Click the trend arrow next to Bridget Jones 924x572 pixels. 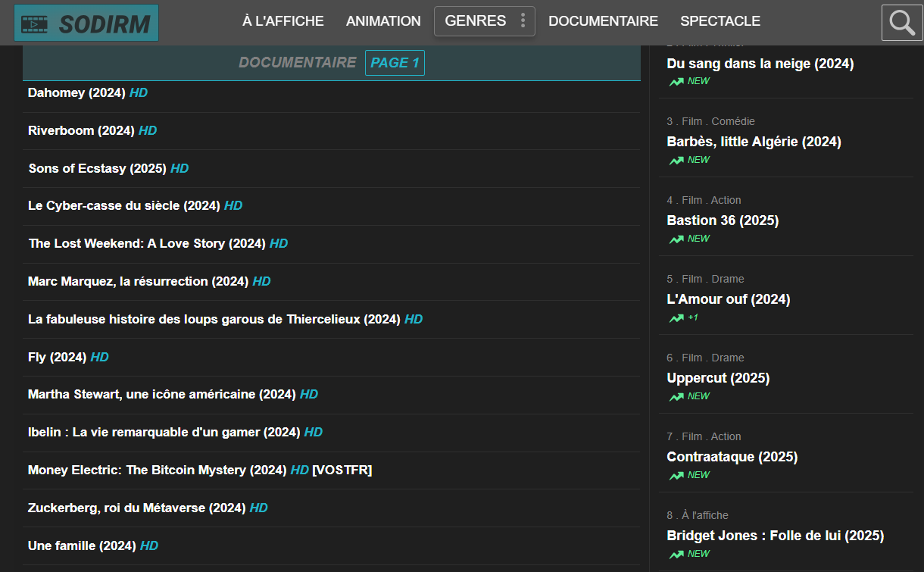[675, 554]
